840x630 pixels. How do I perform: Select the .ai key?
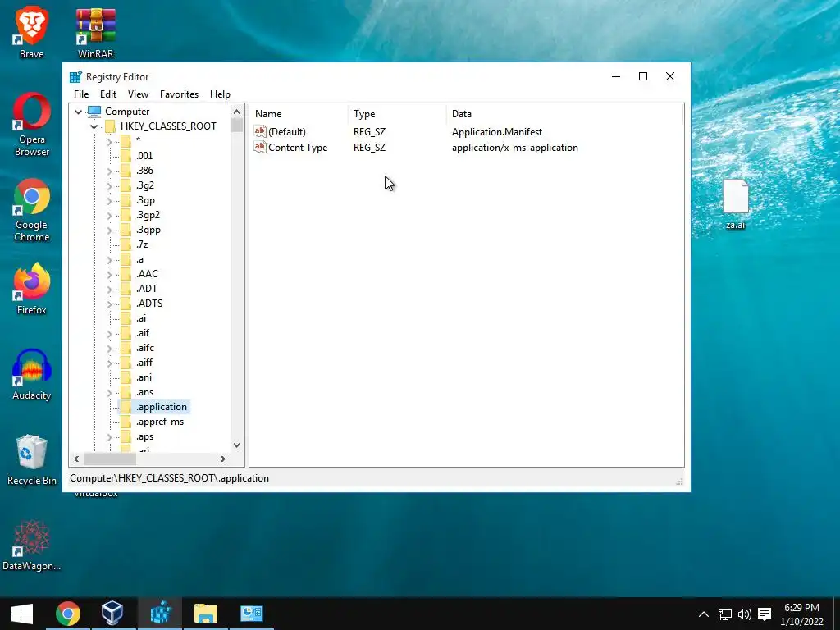point(141,318)
